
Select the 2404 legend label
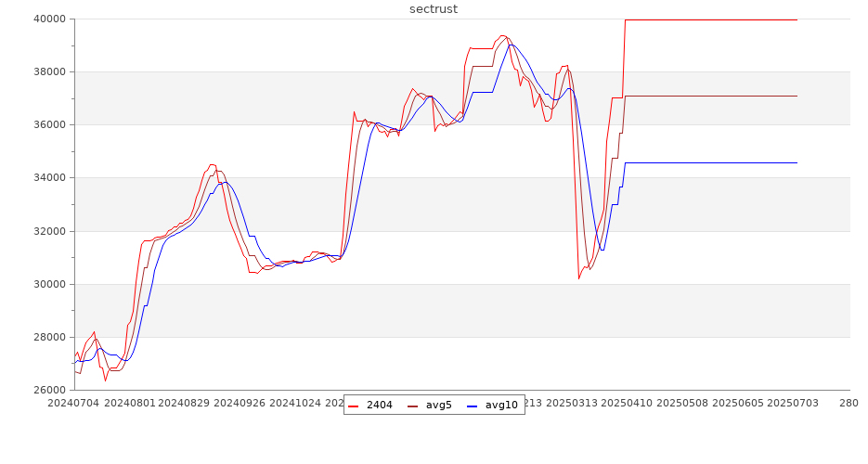pyautogui.click(x=379, y=405)
